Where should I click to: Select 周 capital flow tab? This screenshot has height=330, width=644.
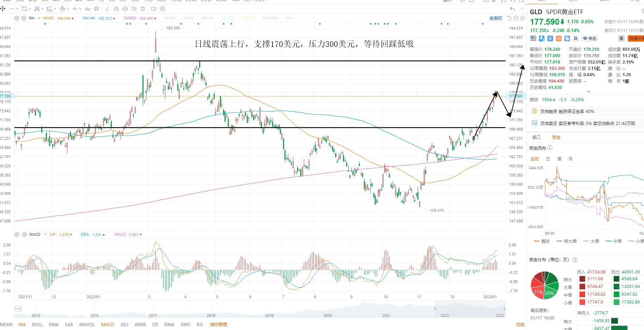tap(559, 159)
